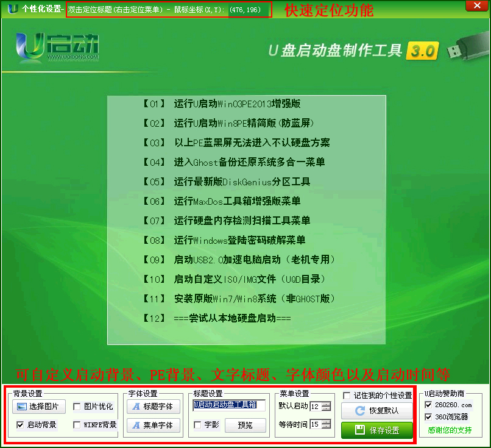491x448 pixels.
Task: Select menu entry 12 尝试从本地硬盘启动
Action: coord(217,318)
